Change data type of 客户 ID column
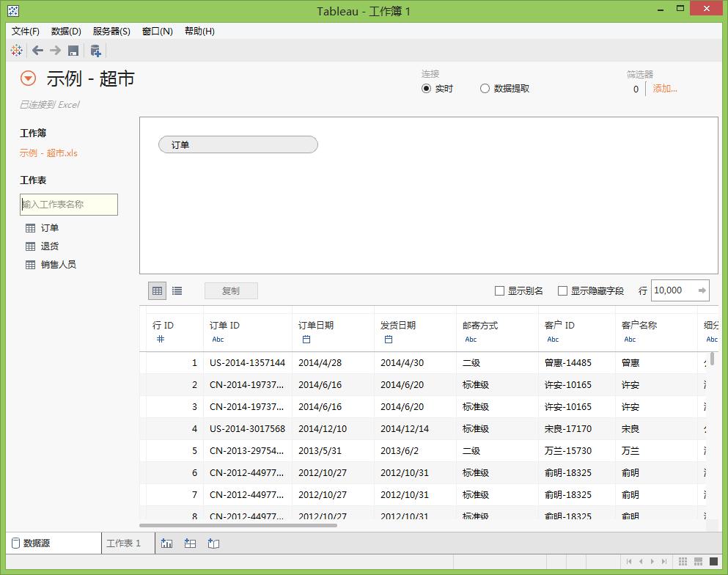This screenshot has width=728, height=575. click(x=553, y=340)
